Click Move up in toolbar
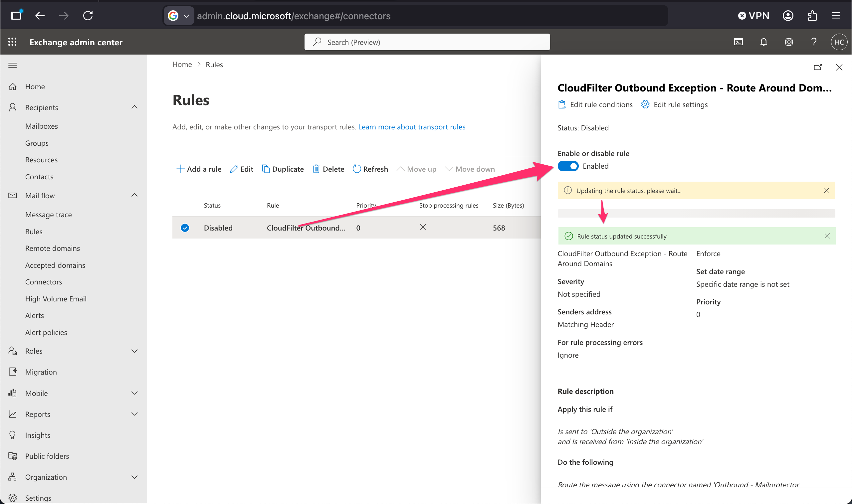Image resolution: width=852 pixels, height=504 pixels. tap(416, 169)
